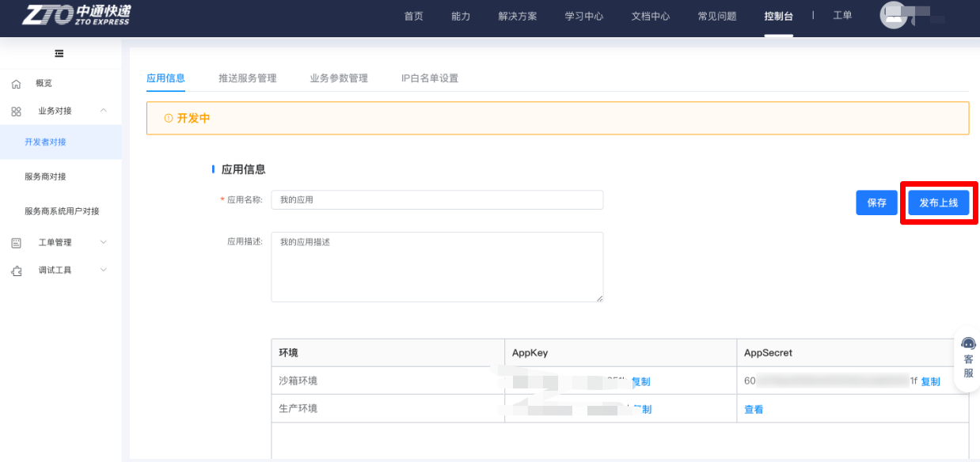The width and height of the screenshot is (980, 462).
Task: Go to 文档中心 in the top navigation
Action: point(651,16)
